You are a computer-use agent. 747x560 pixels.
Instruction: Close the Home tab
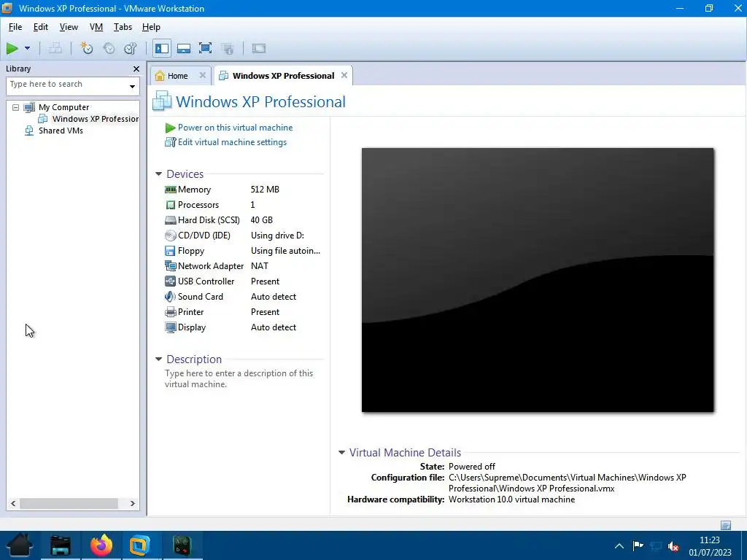pos(203,75)
